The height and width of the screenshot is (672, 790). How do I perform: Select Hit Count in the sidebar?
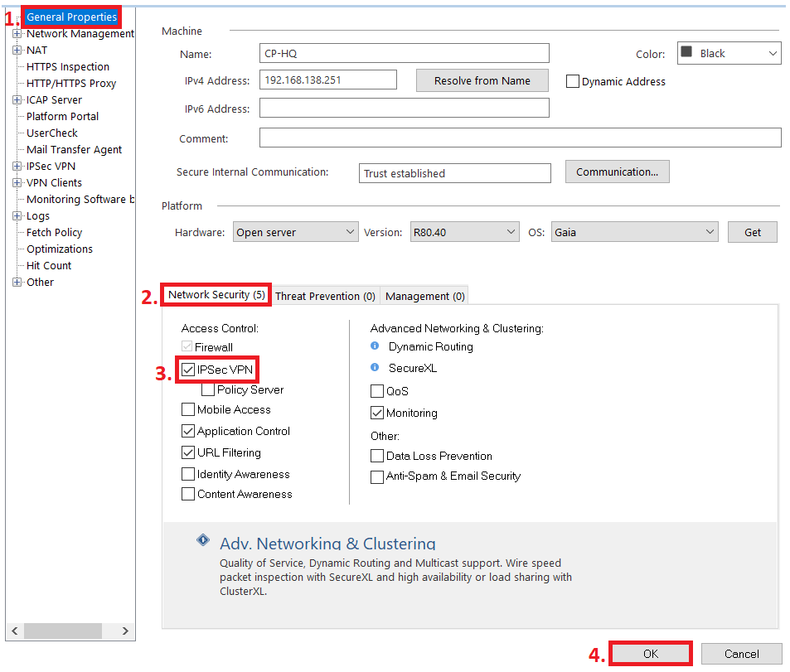pos(47,265)
